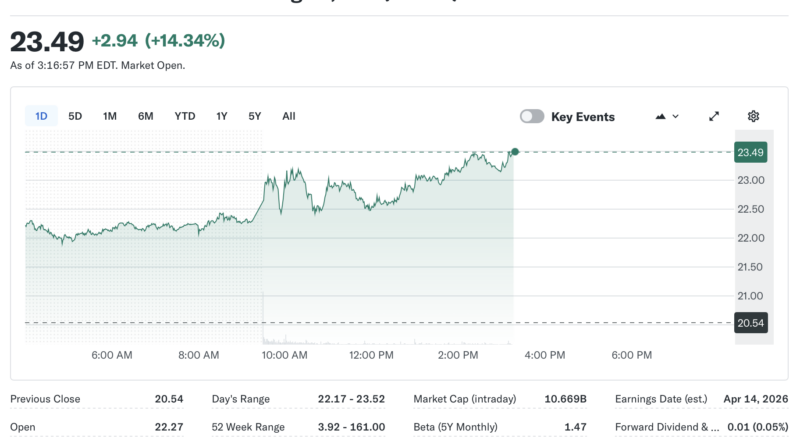The height and width of the screenshot is (445, 800).
Task: Select the 5Y time range
Action: (x=255, y=116)
